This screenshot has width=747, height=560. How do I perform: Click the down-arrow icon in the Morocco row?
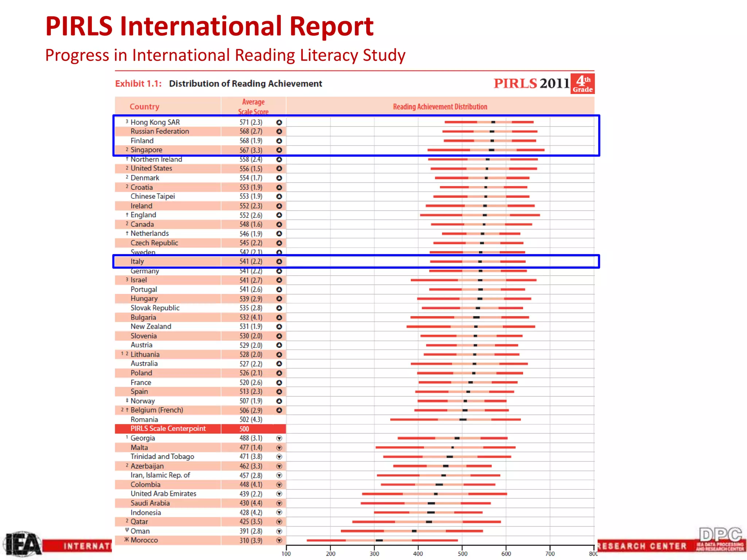tap(279, 540)
